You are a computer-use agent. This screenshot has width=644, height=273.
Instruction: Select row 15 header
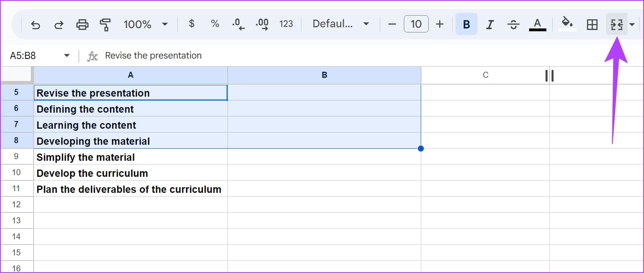tap(16, 253)
